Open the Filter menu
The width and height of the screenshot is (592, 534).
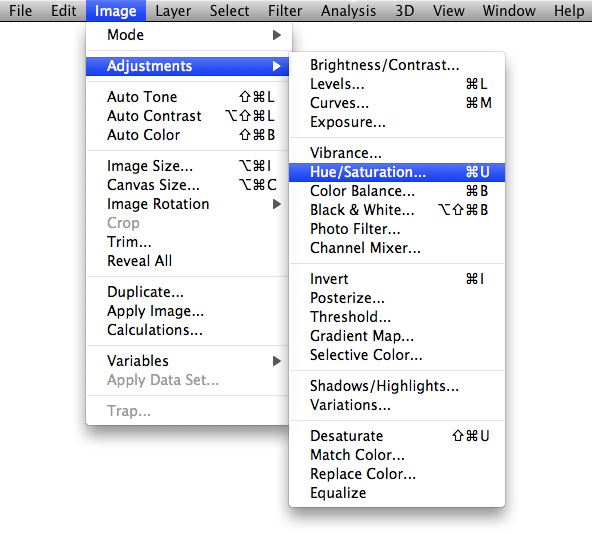pyautogui.click(x=285, y=11)
